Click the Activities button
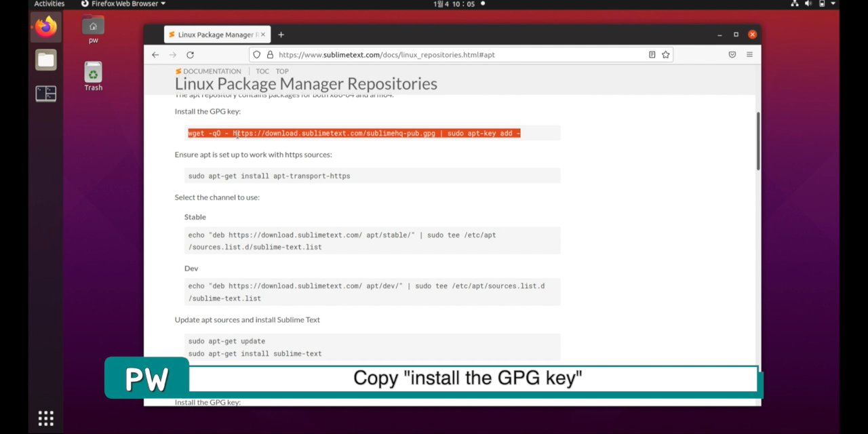This screenshot has width=868, height=434. [50, 4]
